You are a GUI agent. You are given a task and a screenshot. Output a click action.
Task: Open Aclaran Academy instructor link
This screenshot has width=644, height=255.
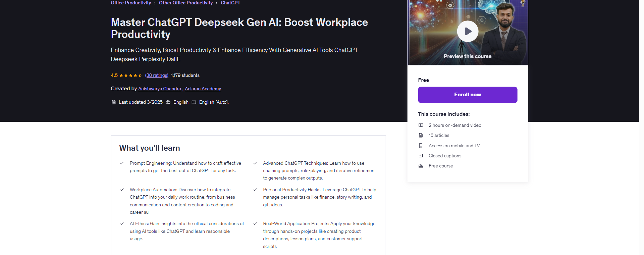pos(203,89)
